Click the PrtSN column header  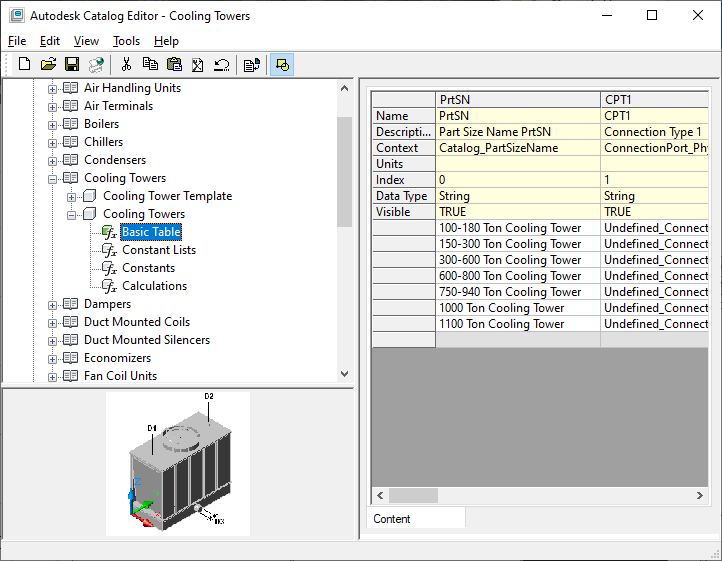click(518, 99)
